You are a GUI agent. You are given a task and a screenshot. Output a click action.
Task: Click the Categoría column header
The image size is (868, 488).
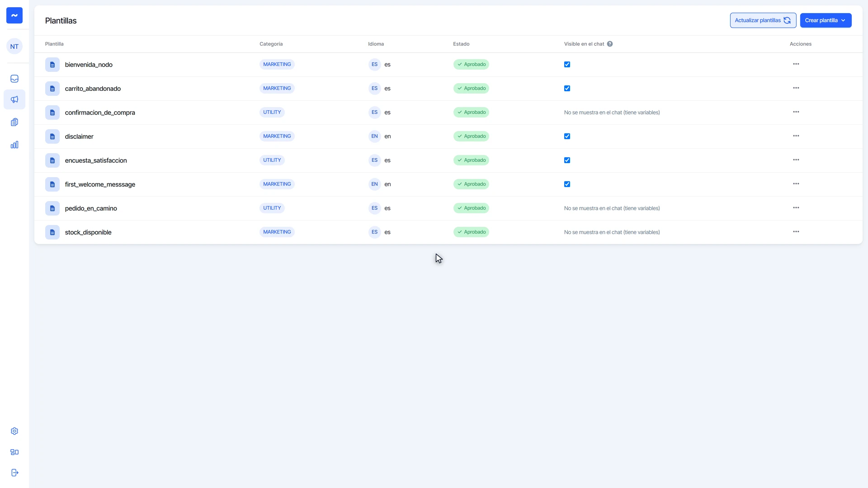click(271, 44)
